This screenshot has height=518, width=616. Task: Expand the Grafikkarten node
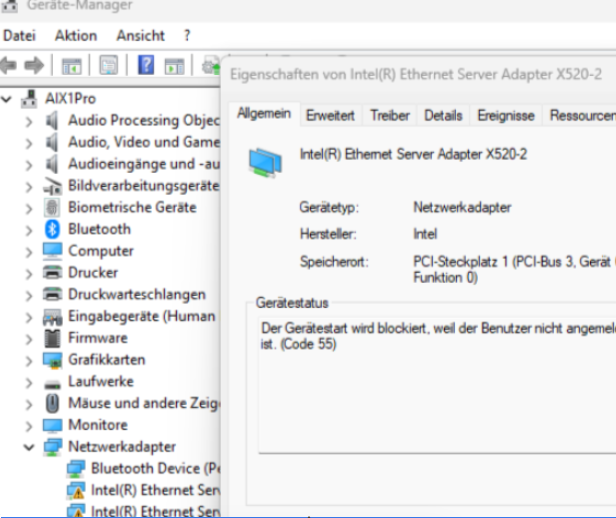(29, 361)
